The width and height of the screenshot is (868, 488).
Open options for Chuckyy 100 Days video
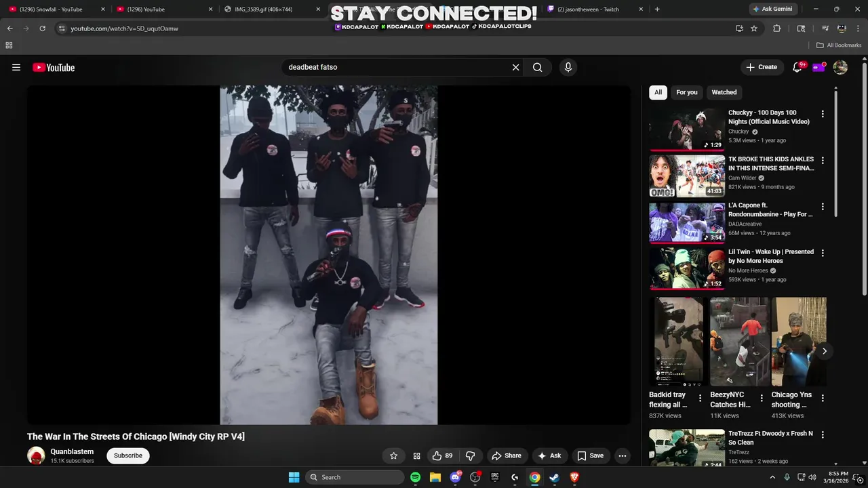[823, 114]
